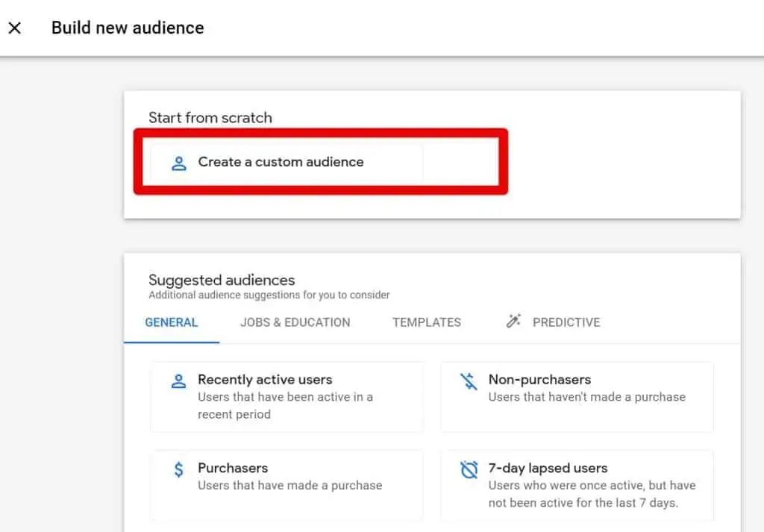Click the Recently active users person icon
This screenshot has height=532, width=764.
178,381
